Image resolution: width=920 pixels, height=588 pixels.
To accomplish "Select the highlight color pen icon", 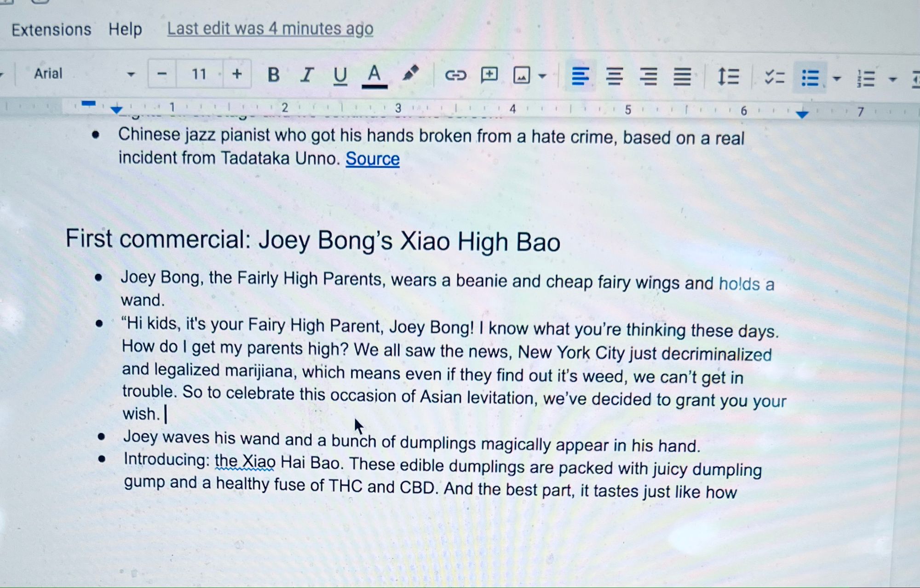I will (x=410, y=74).
